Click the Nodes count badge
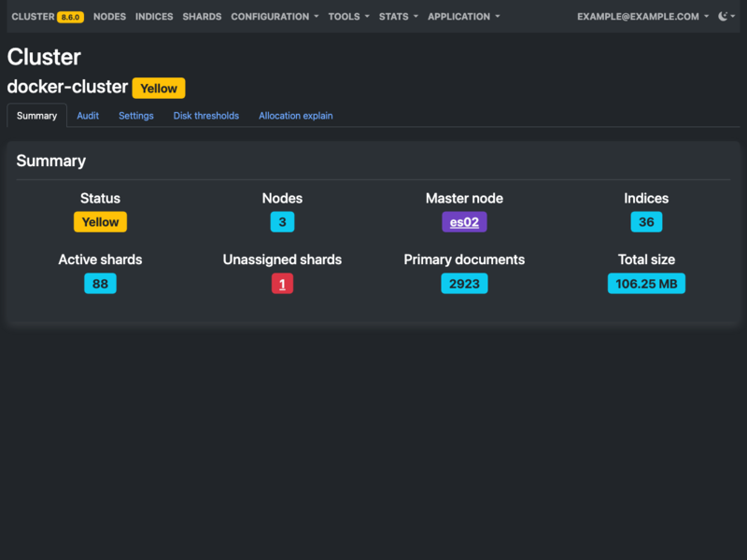747x560 pixels. coord(282,221)
